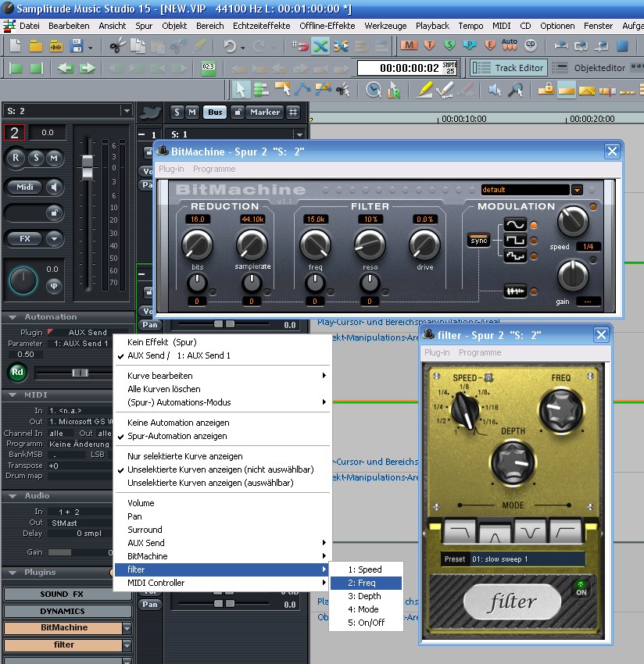644x664 pixels.
Task: Open a project using the yellow folder icon
Action: pos(36,46)
